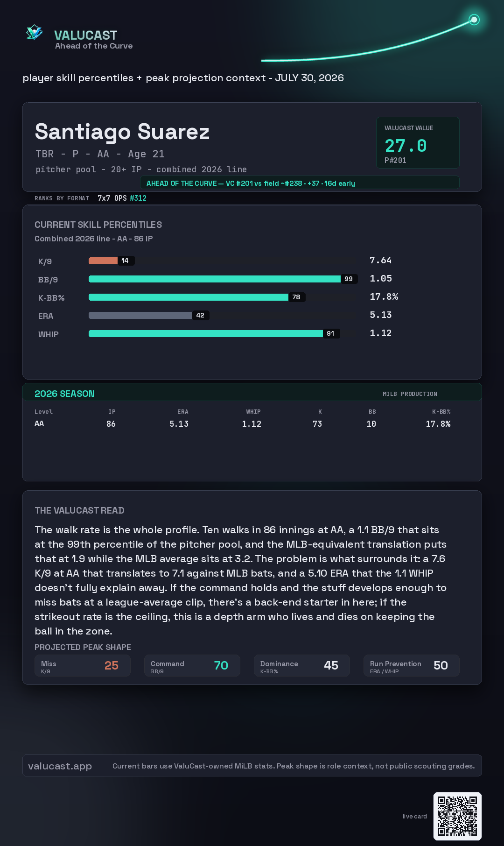Open the 2026 Season section header
This screenshot has height=846, width=504.
(252, 393)
